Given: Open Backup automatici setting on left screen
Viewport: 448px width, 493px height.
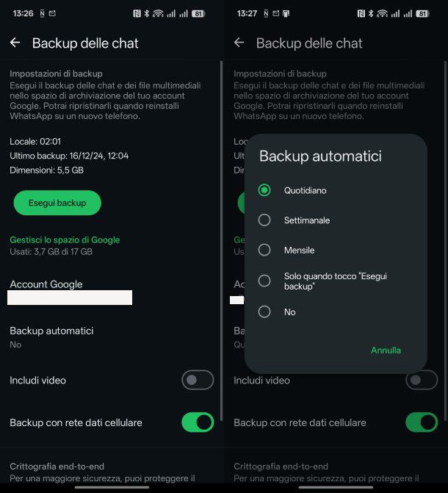Looking at the screenshot, I should [x=110, y=337].
